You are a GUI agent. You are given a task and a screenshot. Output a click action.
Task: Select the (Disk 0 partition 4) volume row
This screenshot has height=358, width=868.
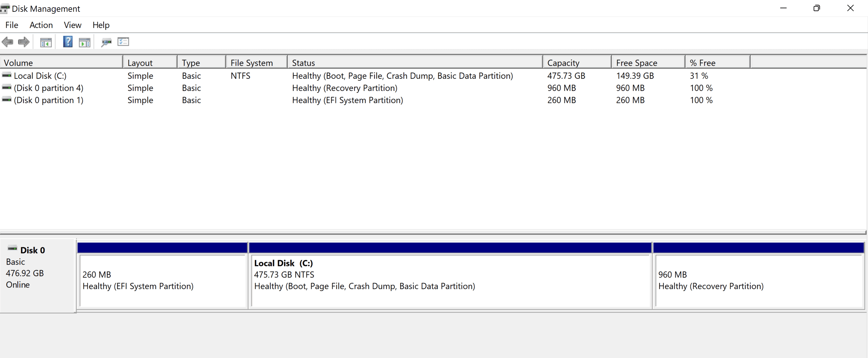pos(375,88)
